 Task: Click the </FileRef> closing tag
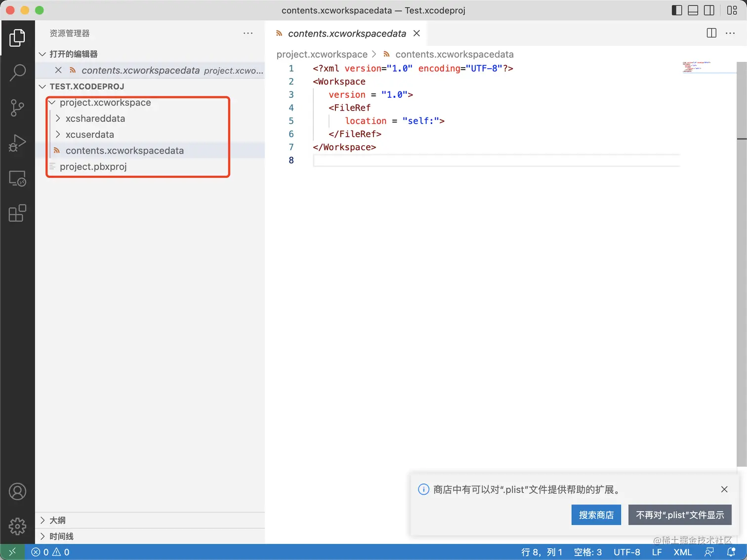[x=355, y=134]
